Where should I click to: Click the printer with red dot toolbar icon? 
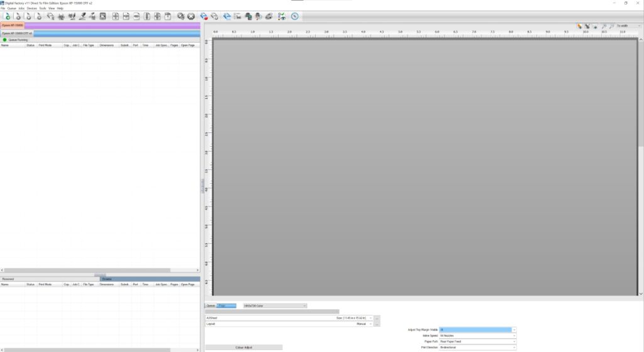tap(204, 16)
